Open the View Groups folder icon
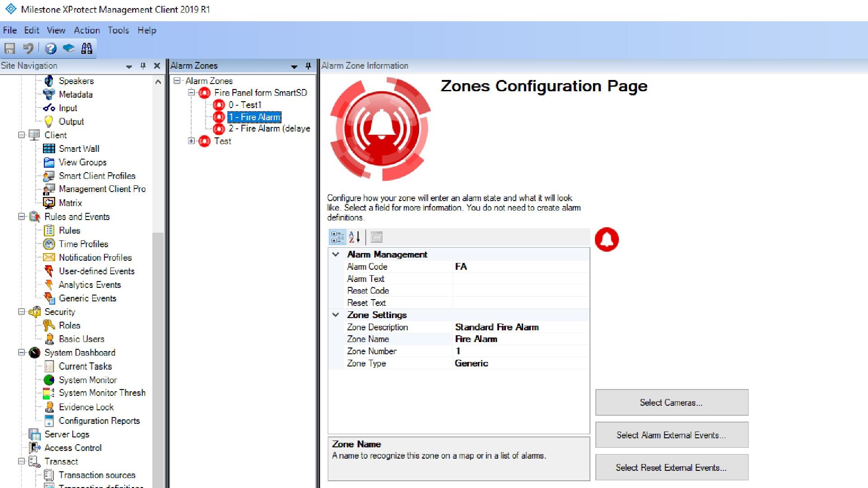This screenshot has height=488, width=868. coord(49,162)
